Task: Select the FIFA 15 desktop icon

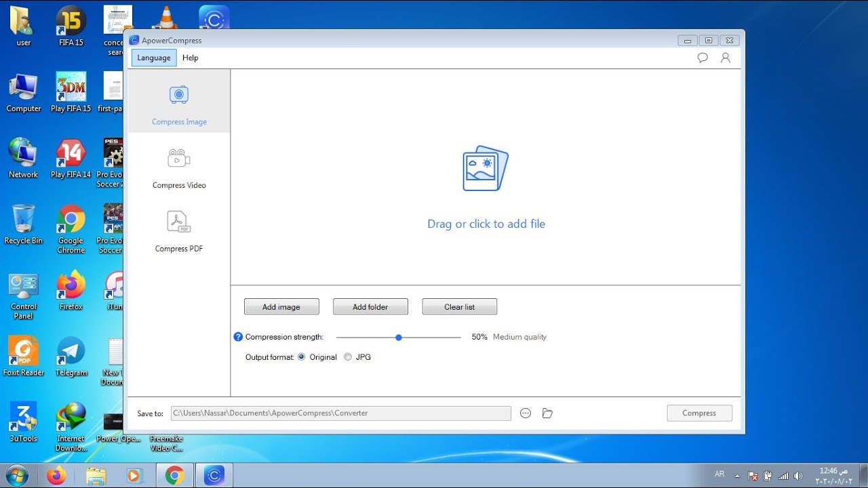Action: point(71,26)
